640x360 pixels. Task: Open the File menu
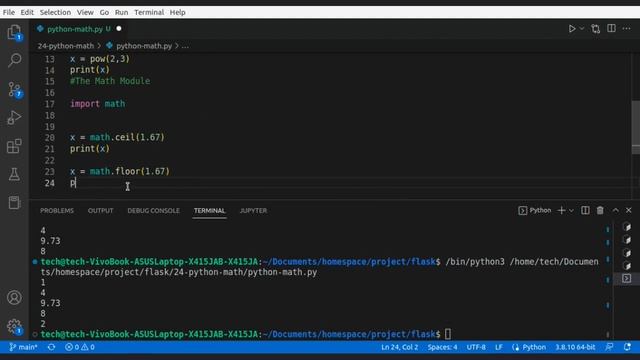point(9,12)
